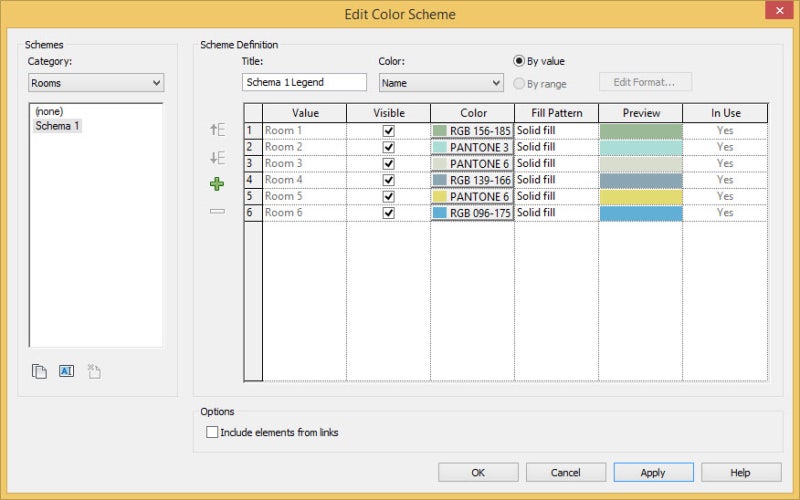Click the Fill Pattern column header
Image resolution: width=800 pixels, height=500 pixels.
pyautogui.click(x=556, y=113)
